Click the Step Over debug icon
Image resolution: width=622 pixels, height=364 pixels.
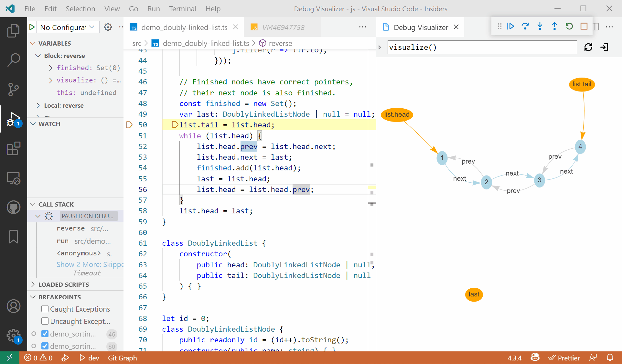pos(525,27)
